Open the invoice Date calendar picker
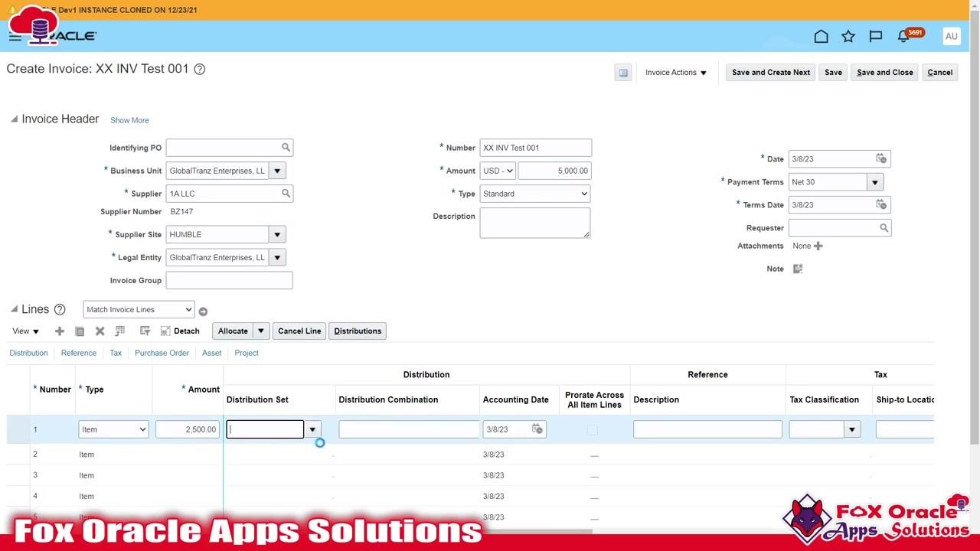The image size is (980, 551). tap(881, 158)
